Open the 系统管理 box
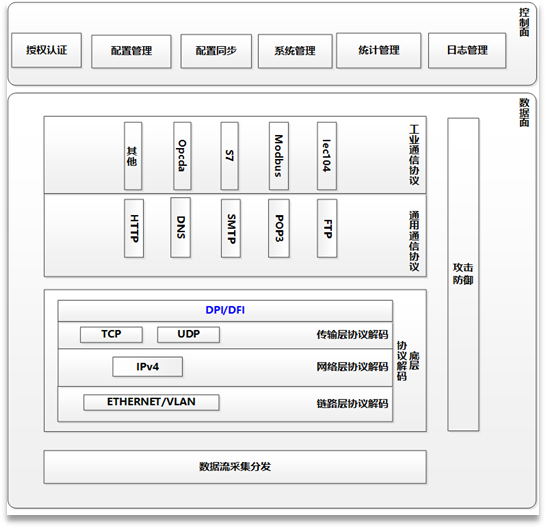Image resolution: width=546 pixels, height=528 pixels. pyautogui.click(x=295, y=51)
